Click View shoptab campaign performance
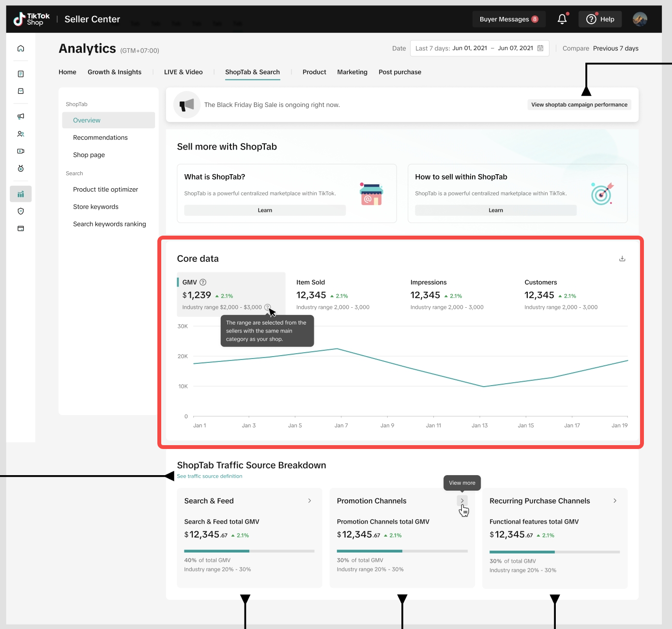The image size is (672, 629). (579, 105)
